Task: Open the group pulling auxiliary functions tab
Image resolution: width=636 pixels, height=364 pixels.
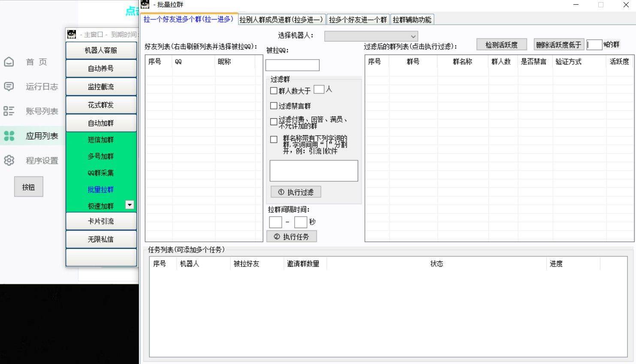Action: click(x=412, y=20)
